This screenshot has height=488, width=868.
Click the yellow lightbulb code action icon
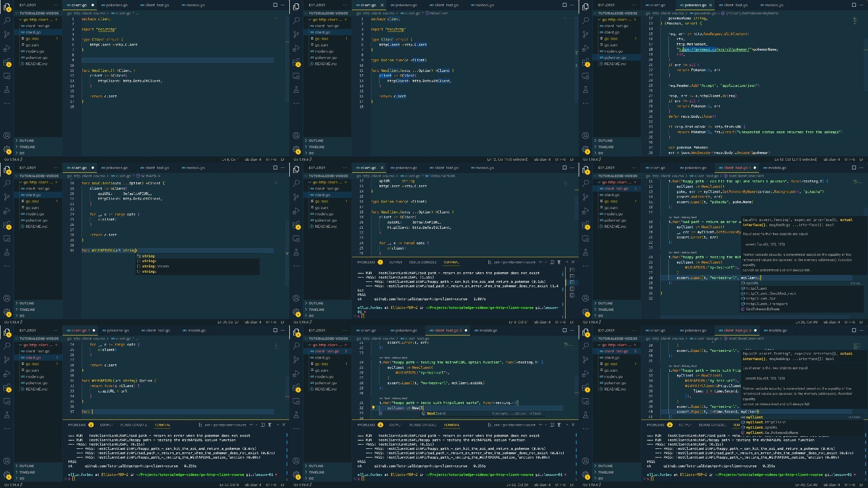click(x=373, y=407)
